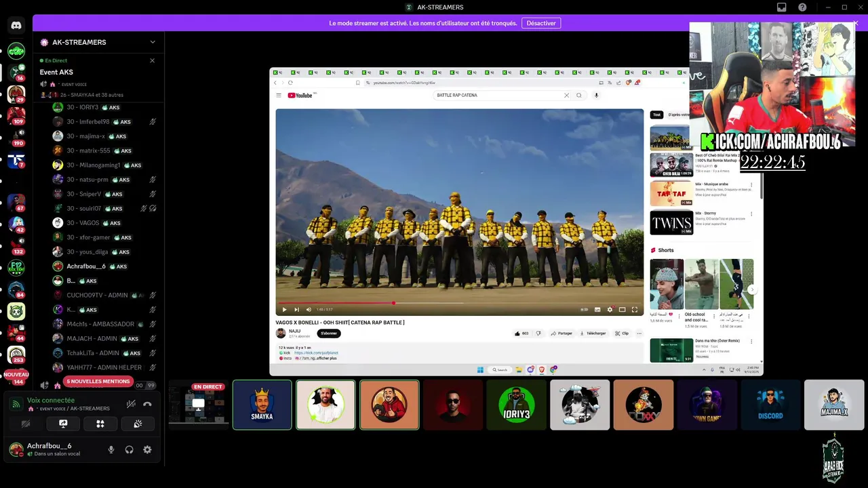
Task: Close the En Direct Event AKS banner
Action: [x=152, y=60]
